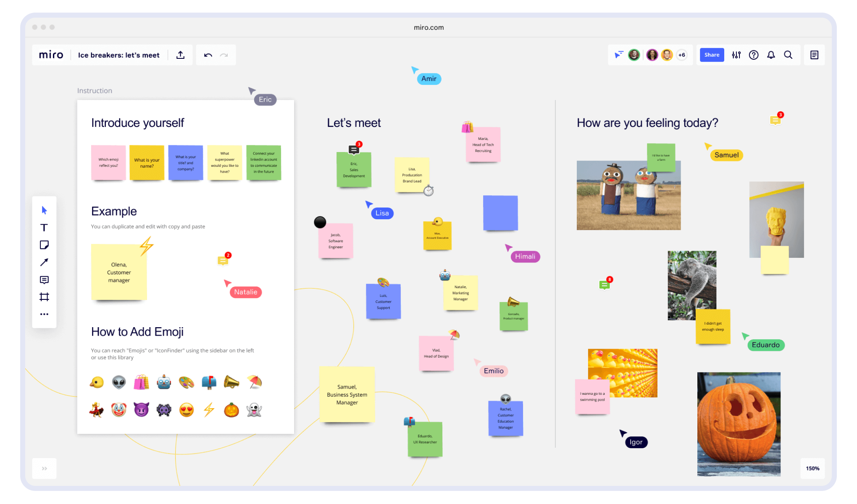Screen dimensions: 857x504
Task: Open the help question mark icon
Action: [x=754, y=55]
